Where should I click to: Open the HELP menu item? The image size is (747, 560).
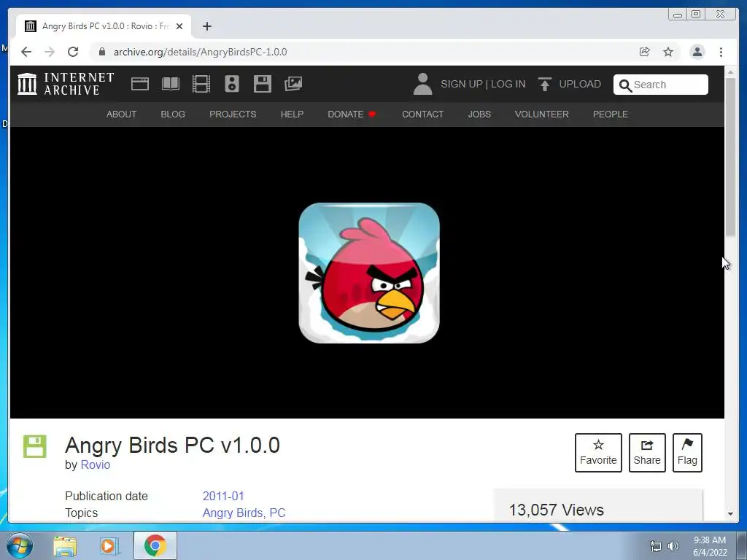[x=292, y=114]
